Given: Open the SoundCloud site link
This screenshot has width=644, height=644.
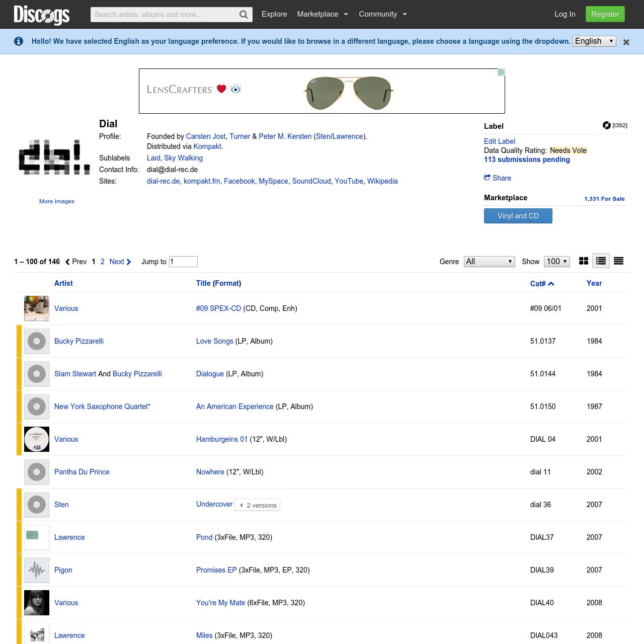Looking at the screenshot, I should (x=311, y=181).
